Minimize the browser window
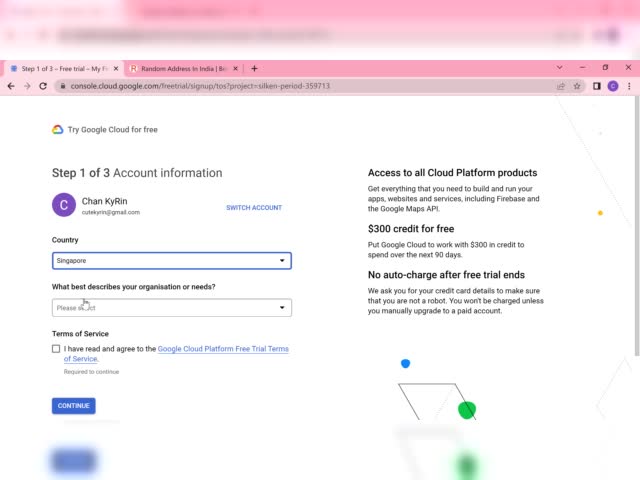 582,67
